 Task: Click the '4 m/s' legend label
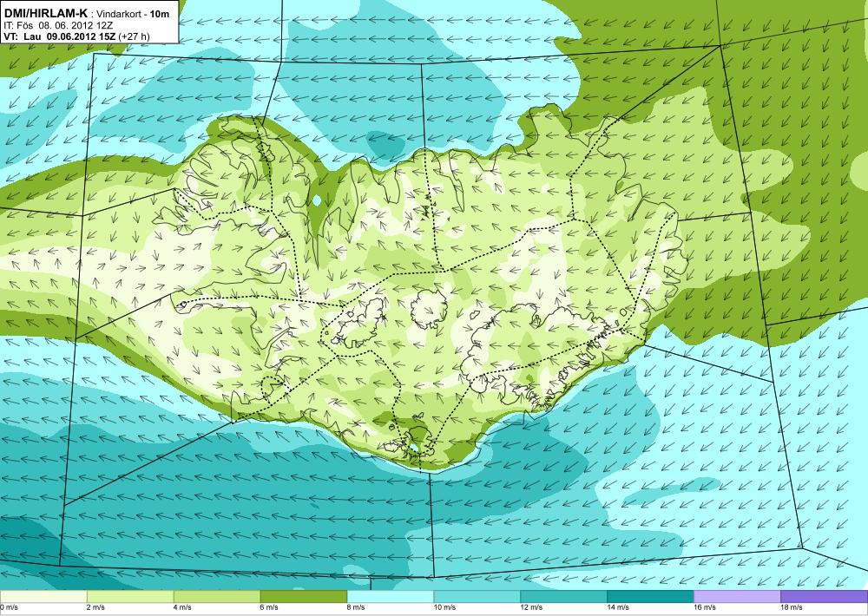(183, 607)
